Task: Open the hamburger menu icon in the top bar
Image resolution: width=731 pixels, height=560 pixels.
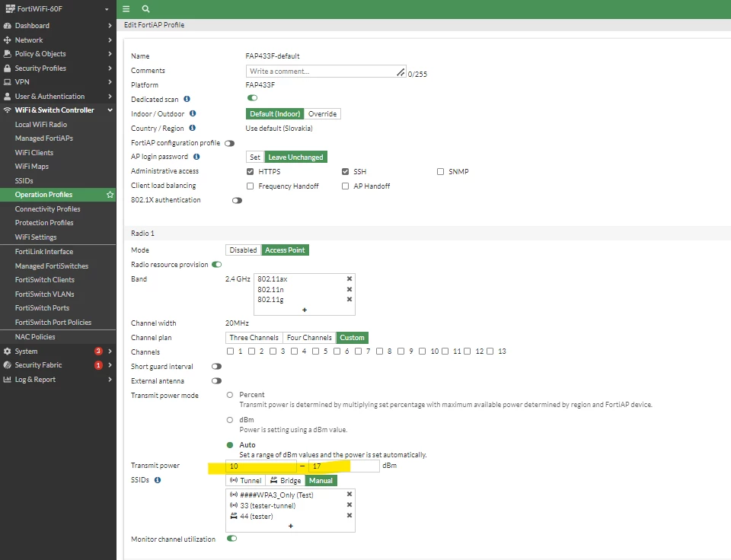Action: [126, 9]
